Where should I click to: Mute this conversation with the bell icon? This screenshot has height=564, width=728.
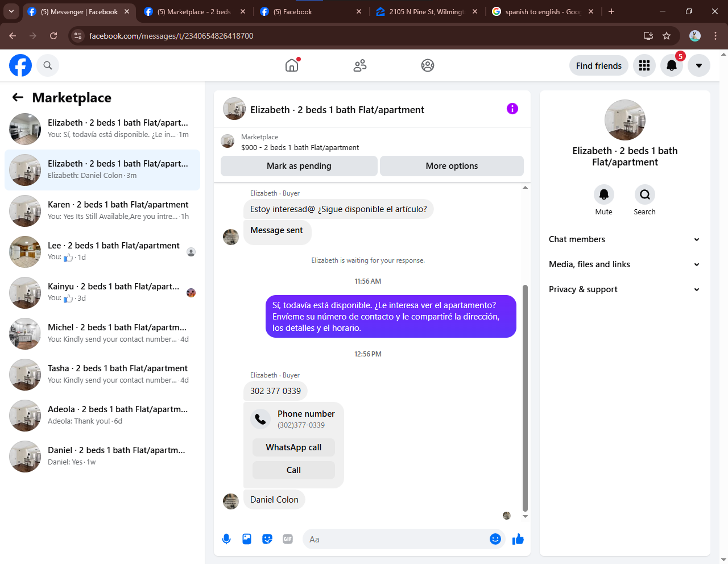point(604,194)
